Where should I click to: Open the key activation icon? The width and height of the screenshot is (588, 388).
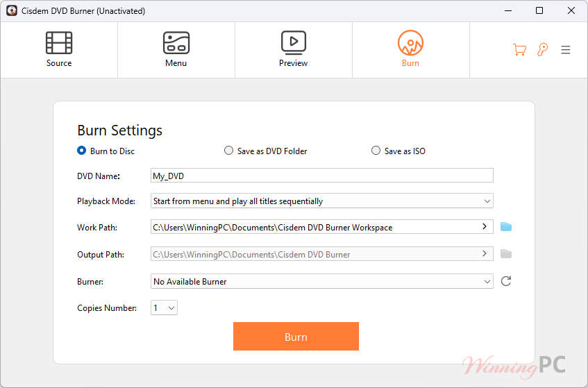click(542, 49)
